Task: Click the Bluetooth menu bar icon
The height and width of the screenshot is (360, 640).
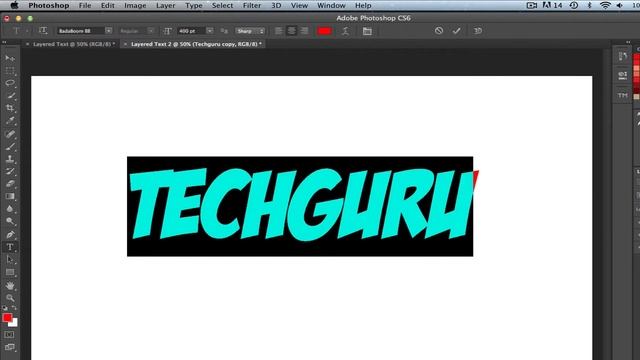Action: pos(589,5)
